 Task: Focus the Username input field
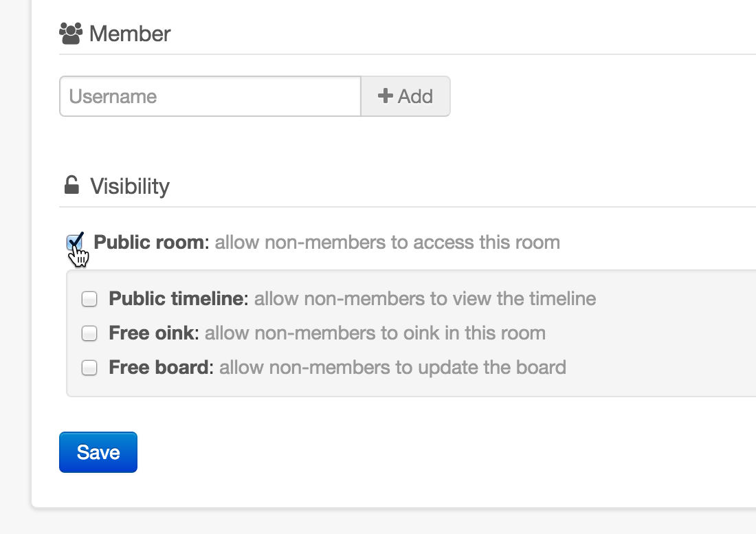pos(210,96)
